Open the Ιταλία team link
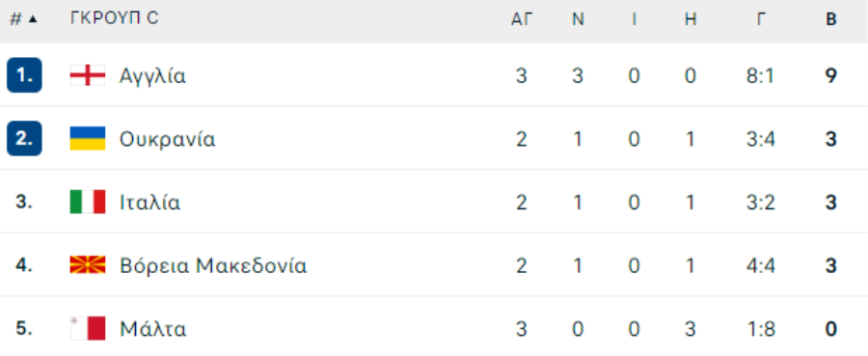The height and width of the screenshot is (356, 868). tap(150, 203)
